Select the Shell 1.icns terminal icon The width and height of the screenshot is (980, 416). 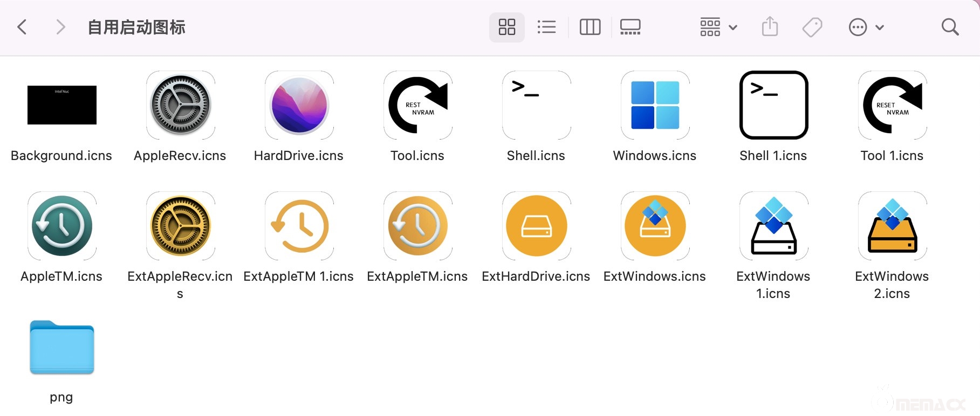pos(773,105)
